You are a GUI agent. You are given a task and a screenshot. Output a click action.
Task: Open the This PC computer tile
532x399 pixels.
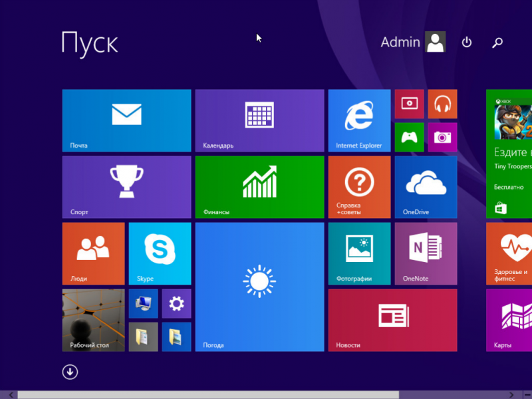[x=143, y=303]
